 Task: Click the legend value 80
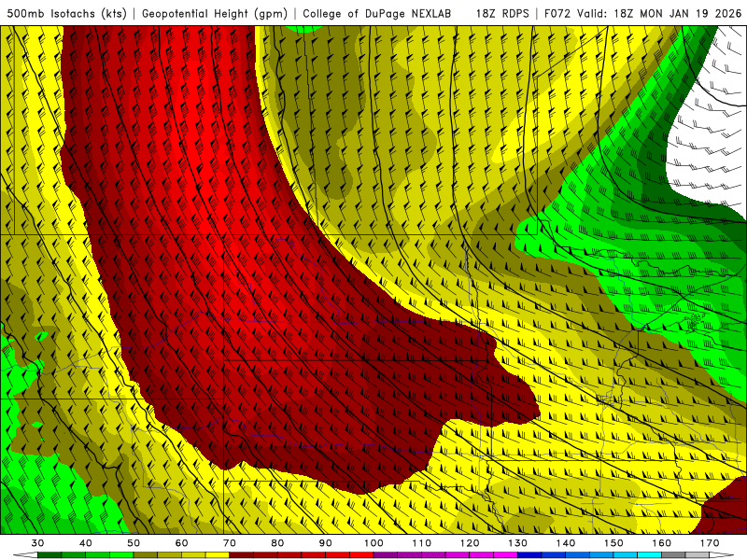click(277, 543)
